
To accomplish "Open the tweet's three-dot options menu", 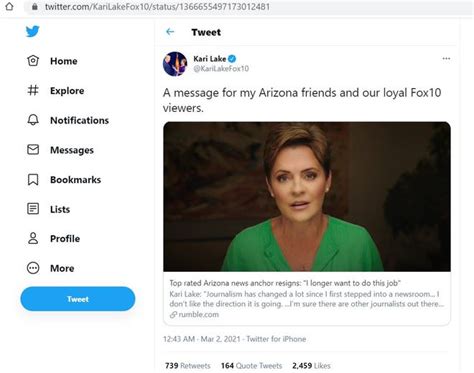I will point(446,59).
